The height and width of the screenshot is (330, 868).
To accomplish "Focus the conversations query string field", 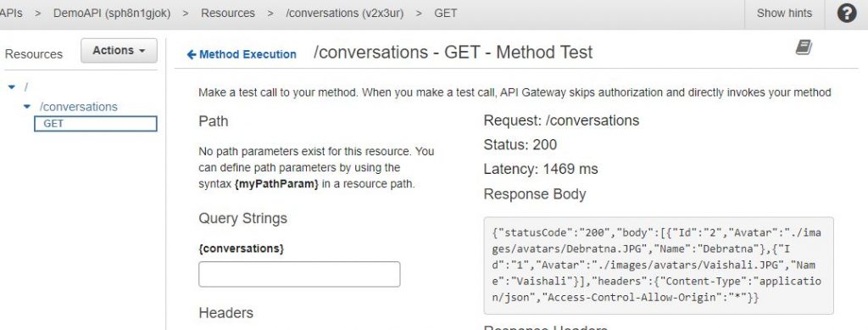I will pyautogui.click(x=299, y=274).
